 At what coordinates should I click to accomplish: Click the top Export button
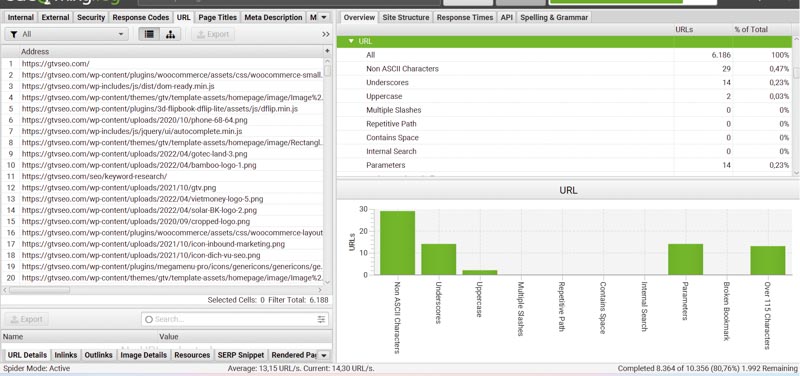click(x=213, y=34)
